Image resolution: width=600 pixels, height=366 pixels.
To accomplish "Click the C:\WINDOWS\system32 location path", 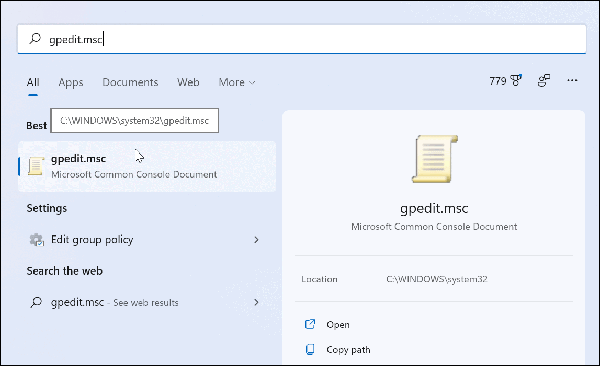I will [x=437, y=279].
